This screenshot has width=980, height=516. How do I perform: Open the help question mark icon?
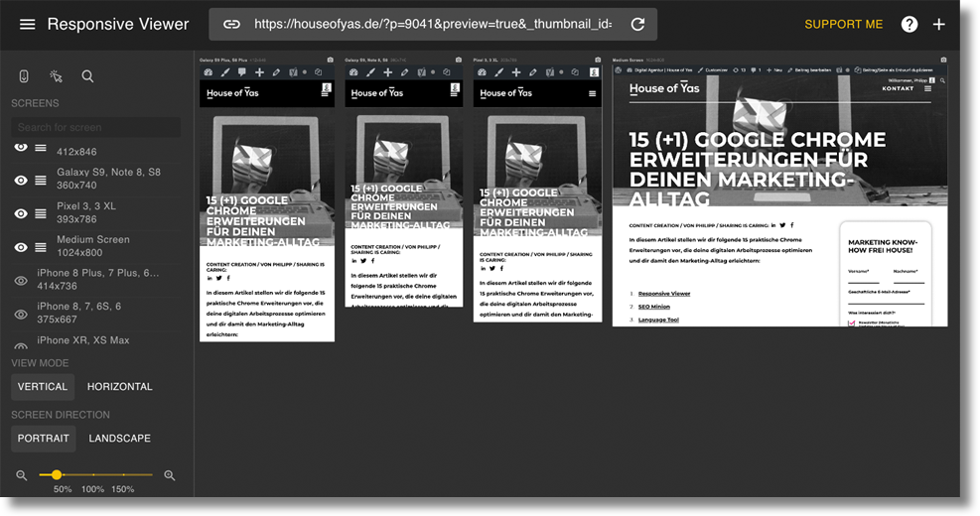(x=910, y=25)
